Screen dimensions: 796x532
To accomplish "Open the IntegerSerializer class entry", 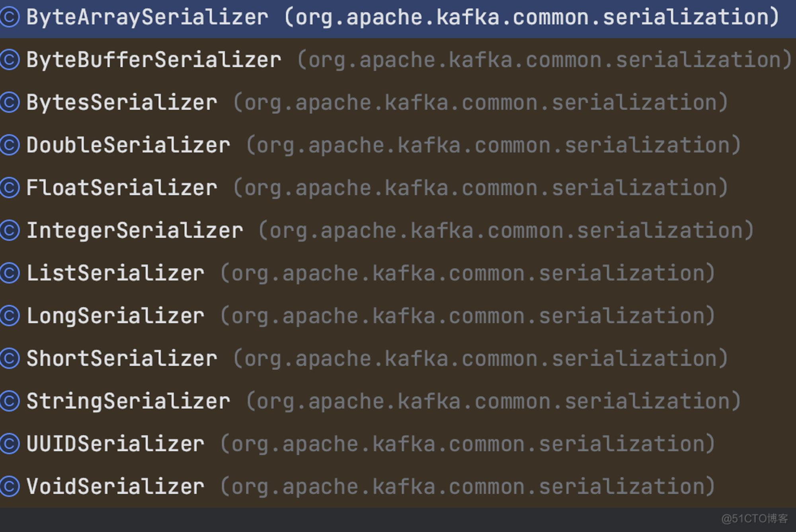I will [398, 230].
